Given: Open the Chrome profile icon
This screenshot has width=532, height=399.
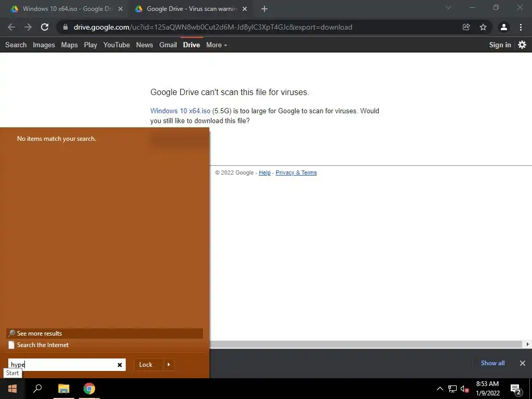Looking at the screenshot, I should click(504, 27).
